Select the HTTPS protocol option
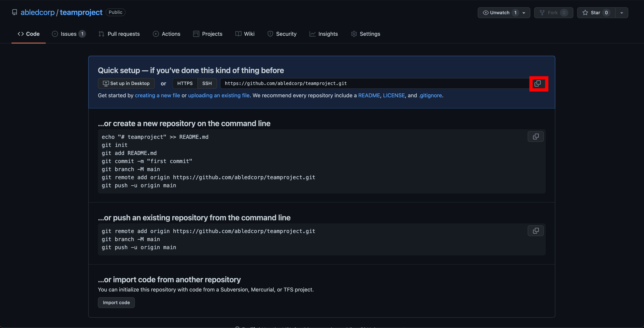644x328 pixels. pos(185,83)
